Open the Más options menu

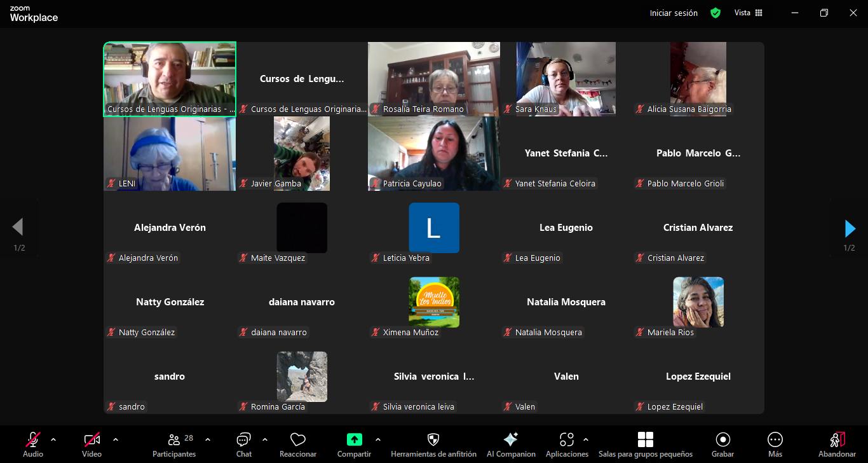pos(775,445)
